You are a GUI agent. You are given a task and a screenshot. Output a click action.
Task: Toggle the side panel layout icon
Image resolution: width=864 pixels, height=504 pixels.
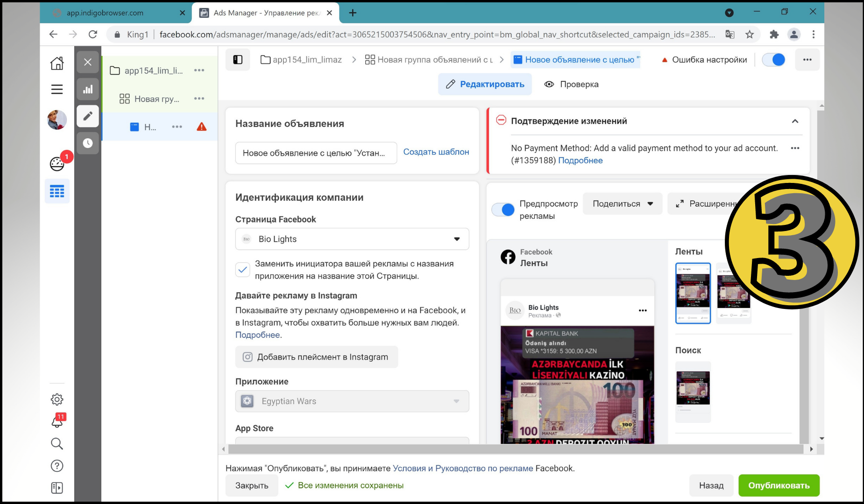pos(238,60)
